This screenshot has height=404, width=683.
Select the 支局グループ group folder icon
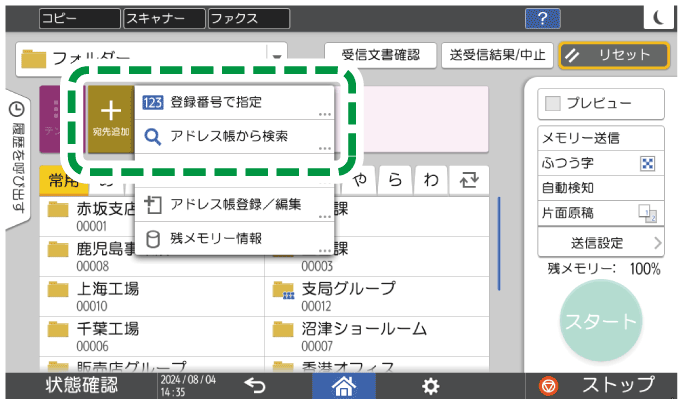tap(283, 290)
